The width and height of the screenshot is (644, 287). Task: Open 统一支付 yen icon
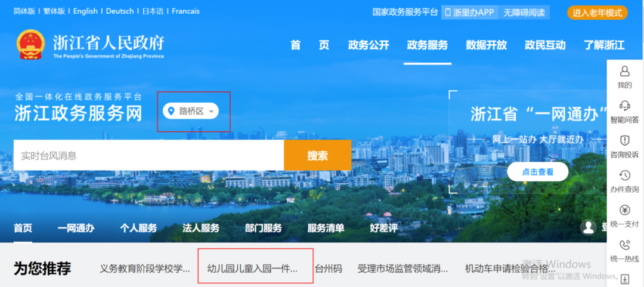[x=624, y=210]
